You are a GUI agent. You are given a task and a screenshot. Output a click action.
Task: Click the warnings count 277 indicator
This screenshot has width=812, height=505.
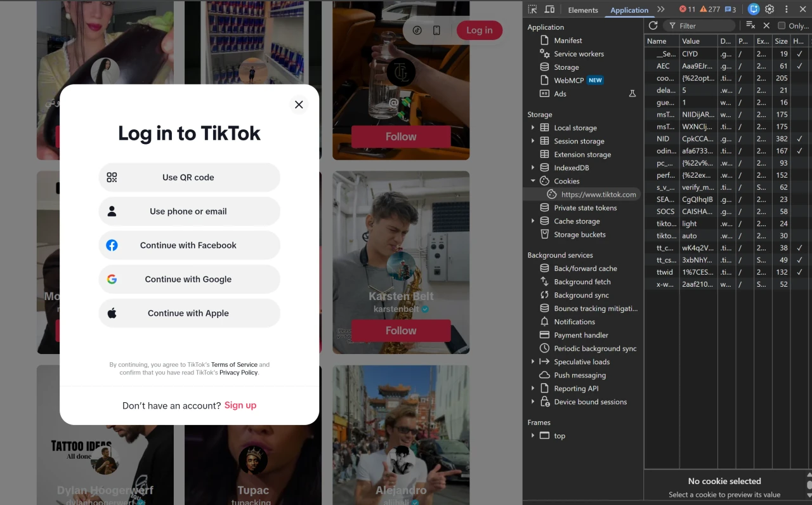(x=710, y=10)
